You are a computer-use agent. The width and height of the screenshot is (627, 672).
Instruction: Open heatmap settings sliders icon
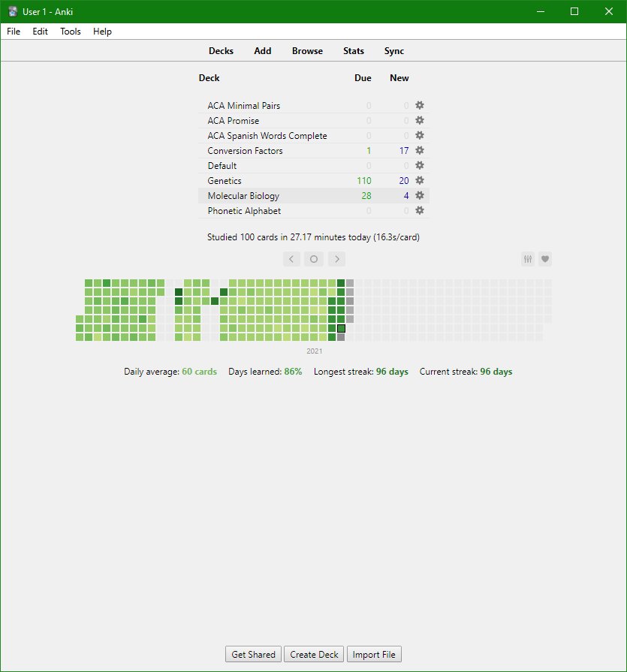(529, 259)
